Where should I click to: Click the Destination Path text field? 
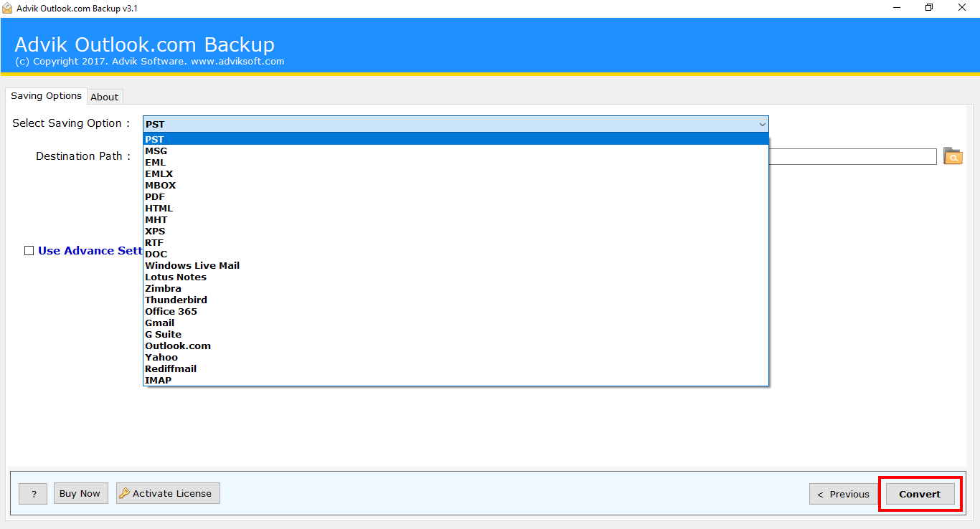tap(852, 156)
